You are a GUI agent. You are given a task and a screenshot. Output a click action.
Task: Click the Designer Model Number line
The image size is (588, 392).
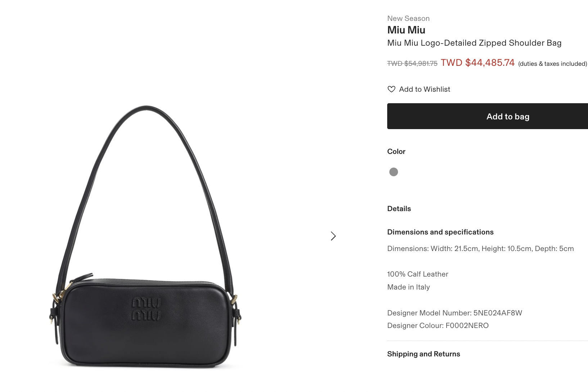pos(454,313)
